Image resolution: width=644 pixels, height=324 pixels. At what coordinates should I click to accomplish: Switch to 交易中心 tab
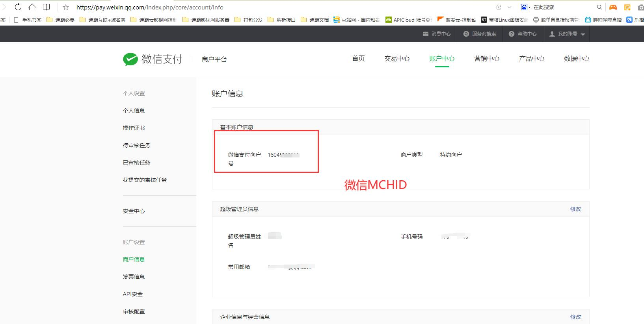(x=397, y=58)
